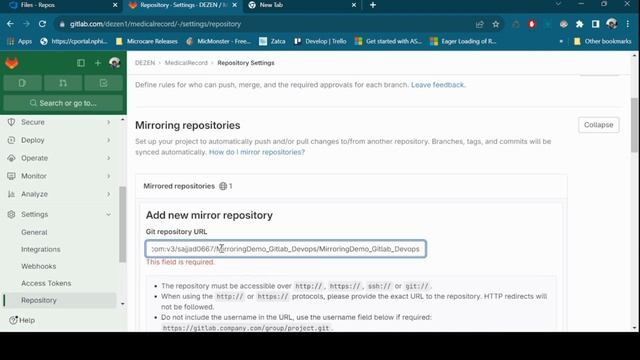
Task: Click MedicalRecord breadcrumb link
Action: point(186,63)
